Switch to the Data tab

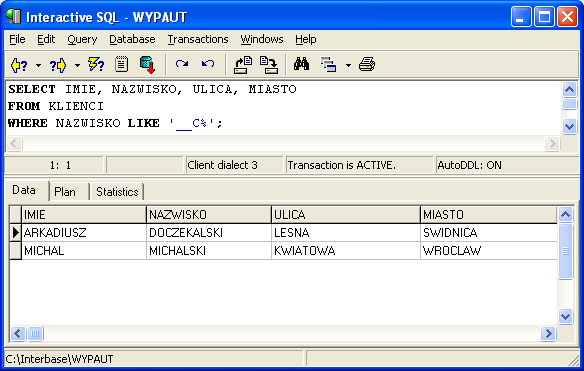pos(25,190)
